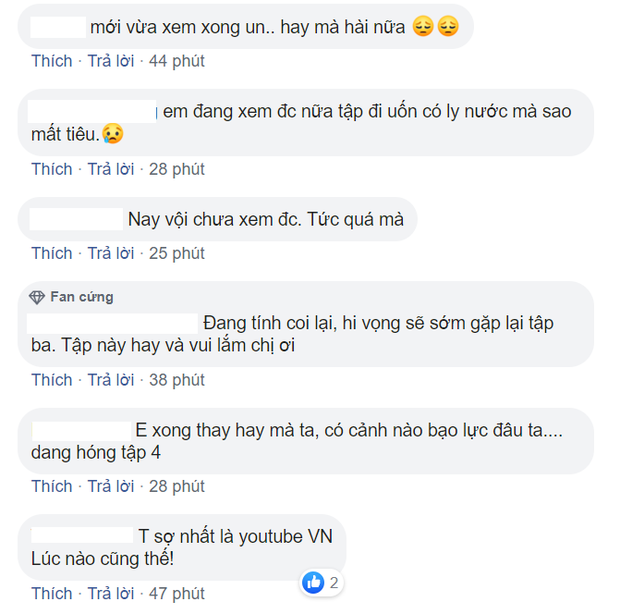Screen dimensions: 620x614
Task: Reply to the 'Đang tính coi lại' comment
Action: click(111, 380)
